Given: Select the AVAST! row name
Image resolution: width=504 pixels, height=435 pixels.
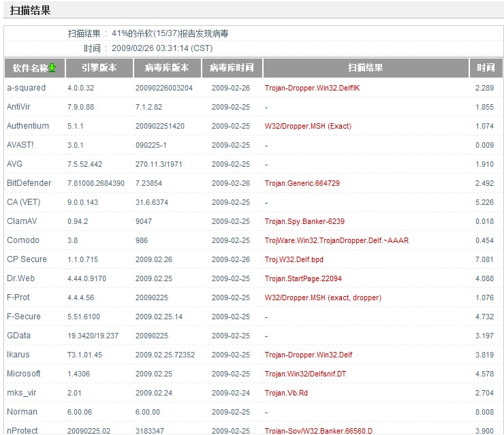Looking at the screenshot, I should tap(20, 145).
